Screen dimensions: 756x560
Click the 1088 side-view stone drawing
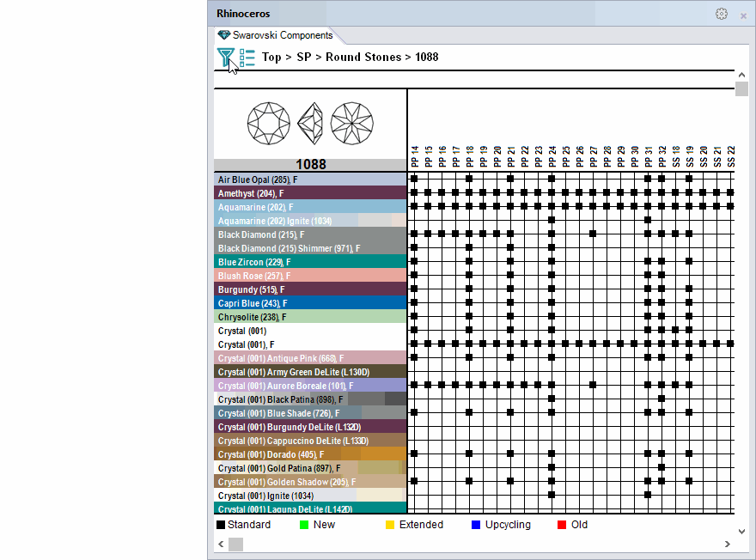(310, 124)
